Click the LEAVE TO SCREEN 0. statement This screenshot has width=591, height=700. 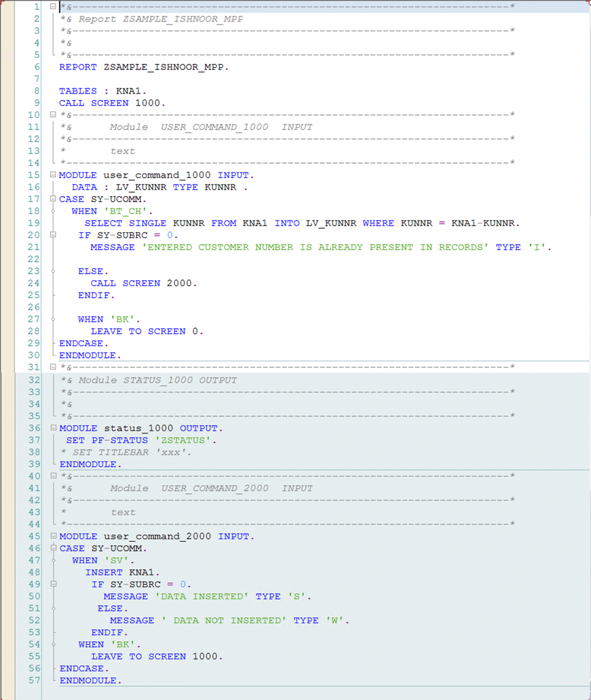[x=147, y=332]
